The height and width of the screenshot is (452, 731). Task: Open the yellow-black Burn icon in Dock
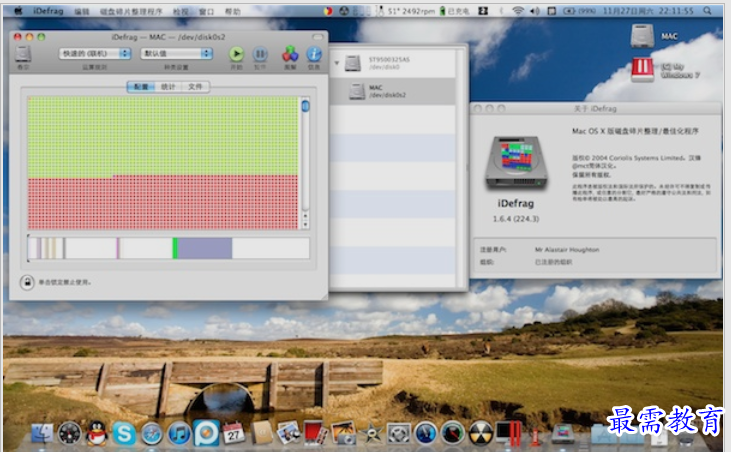pyautogui.click(x=481, y=434)
